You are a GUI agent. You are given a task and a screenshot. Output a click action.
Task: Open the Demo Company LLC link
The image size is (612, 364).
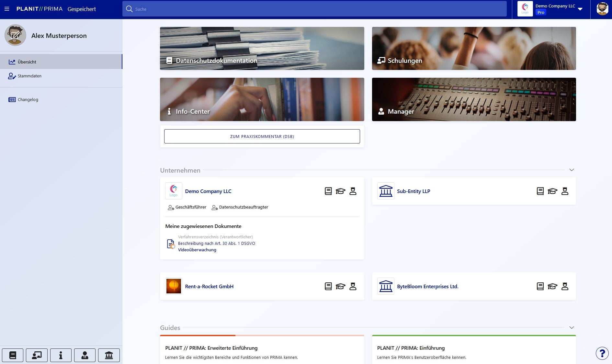point(208,191)
